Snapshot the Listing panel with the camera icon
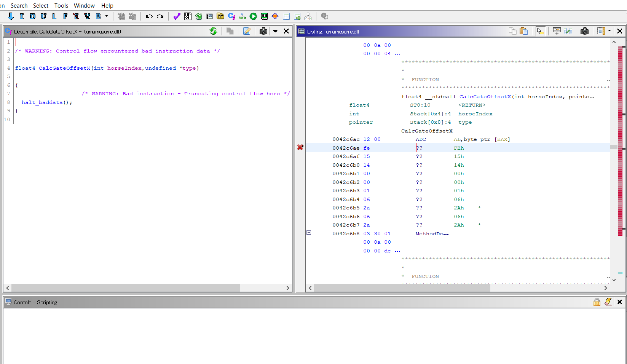The width and height of the screenshot is (627, 364). [584, 31]
